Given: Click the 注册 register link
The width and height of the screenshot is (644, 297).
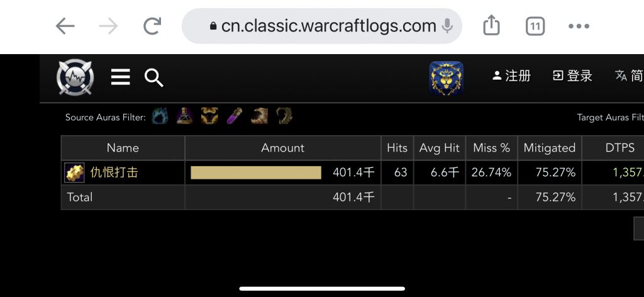Looking at the screenshot, I should pos(512,76).
